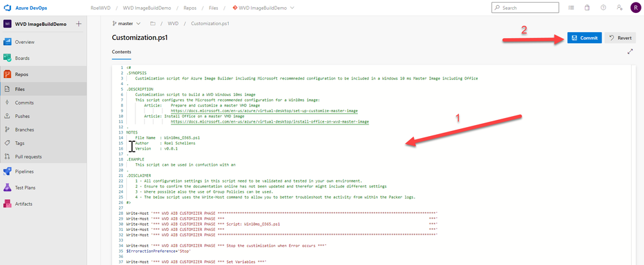644x265 pixels.
Task: Click the 'Set Variables' Write-Host line
Action: [x=197, y=261]
